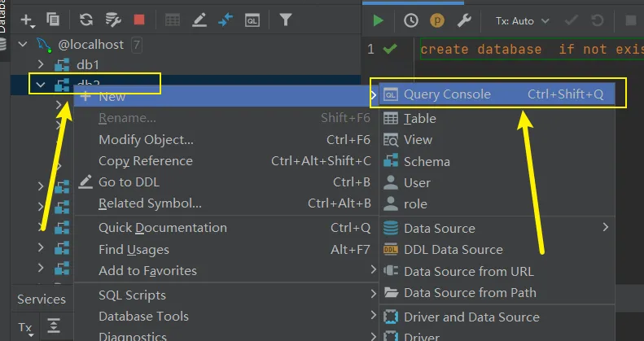Screen dimensions: 644x341
Task: Collapse the @localhost tree node
Action: pyautogui.click(x=22, y=44)
